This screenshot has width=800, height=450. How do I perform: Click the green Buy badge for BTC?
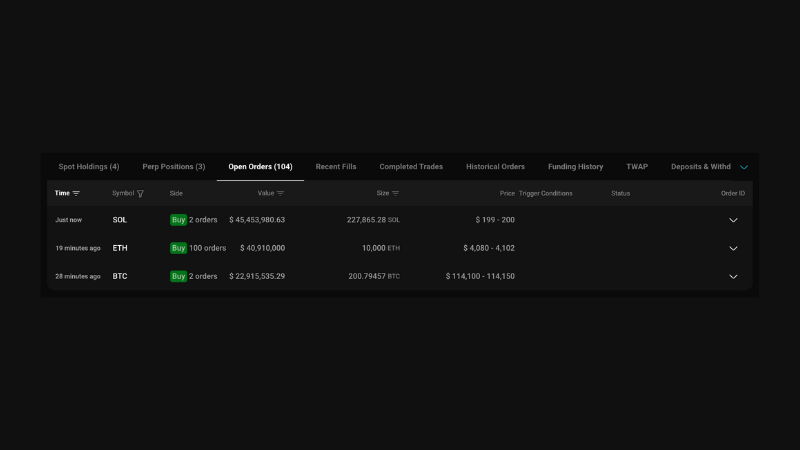tap(178, 276)
